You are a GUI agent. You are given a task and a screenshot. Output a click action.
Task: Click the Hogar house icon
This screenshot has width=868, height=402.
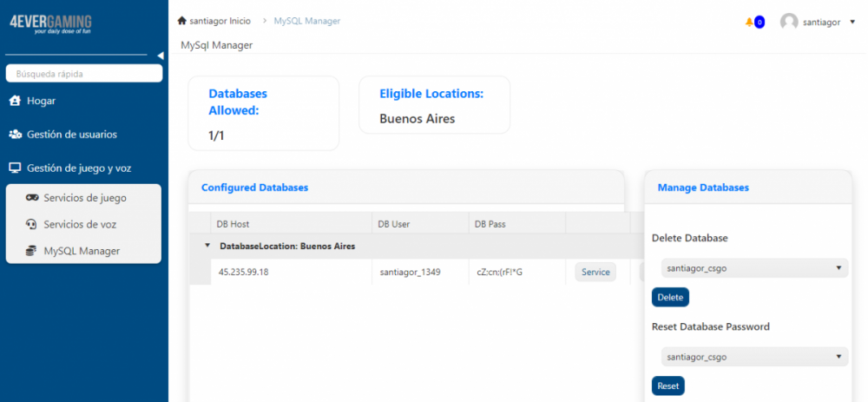tap(15, 101)
